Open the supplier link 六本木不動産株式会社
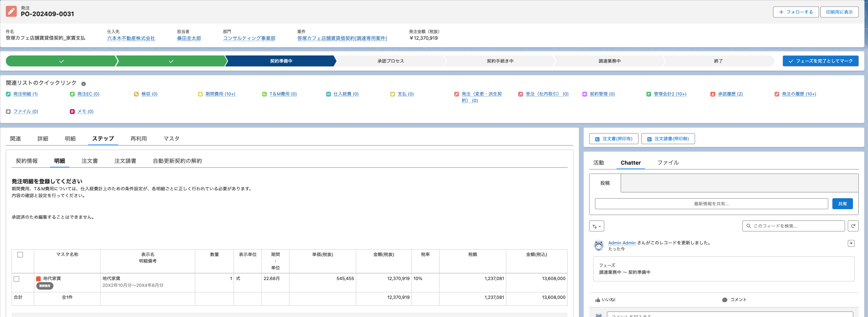868x317 pixels. [x=131, y=38]
